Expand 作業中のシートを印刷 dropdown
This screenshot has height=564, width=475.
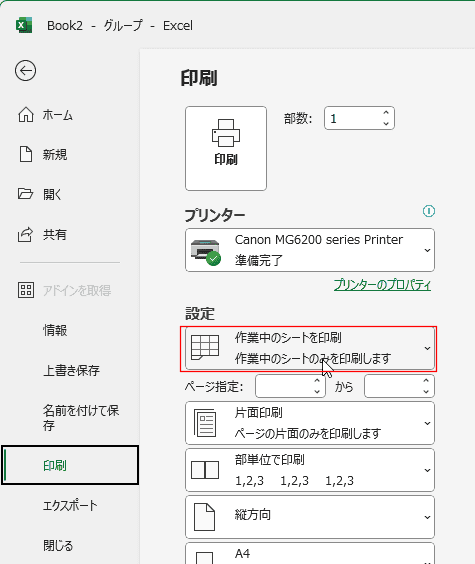(310, 348)
